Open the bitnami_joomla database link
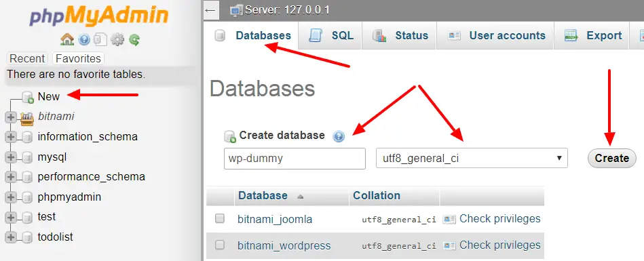The width and height of the screenshot is (644, 261). pyautogui.click(x=275, y=220)
